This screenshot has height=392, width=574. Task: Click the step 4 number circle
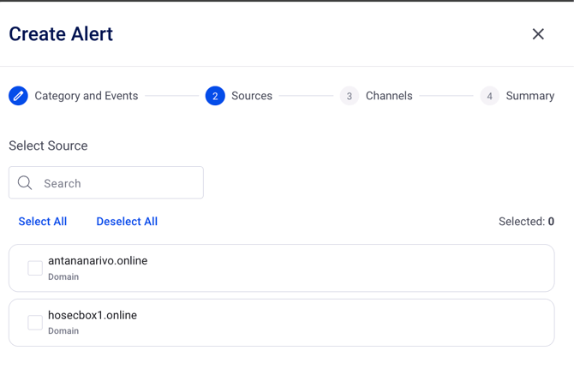point(489,96)
